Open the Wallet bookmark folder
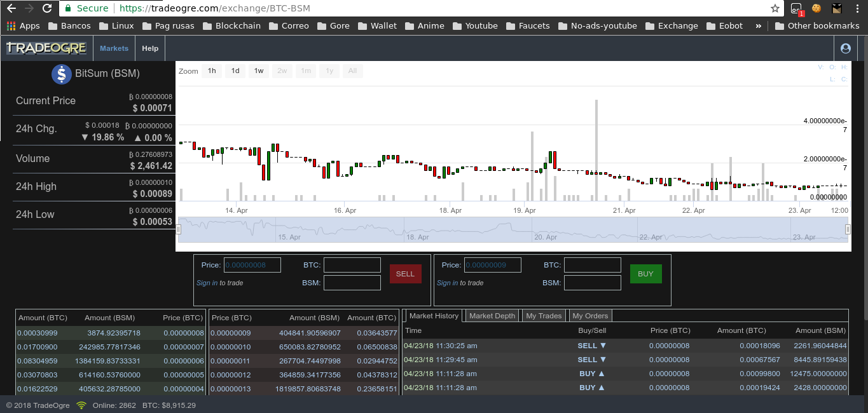The height and width of the screenshot is (413, 868). tap(377, 26)
